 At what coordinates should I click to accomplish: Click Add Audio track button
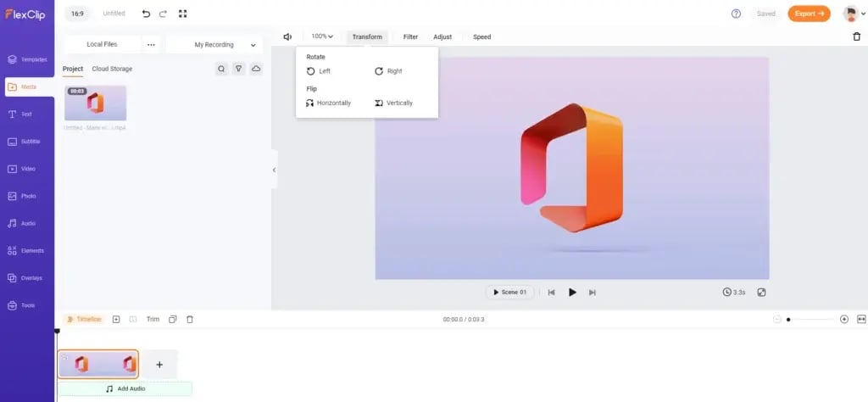pos(125,388)
